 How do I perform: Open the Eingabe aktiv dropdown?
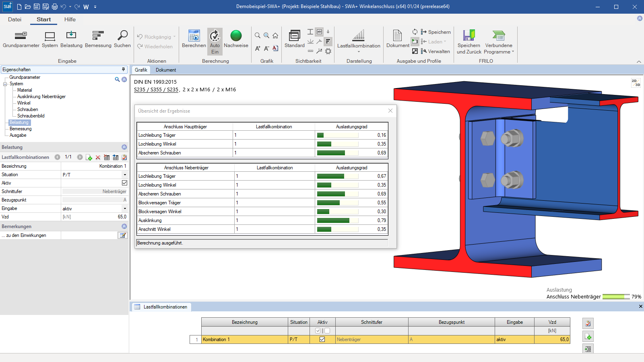[x=125, y=208]
